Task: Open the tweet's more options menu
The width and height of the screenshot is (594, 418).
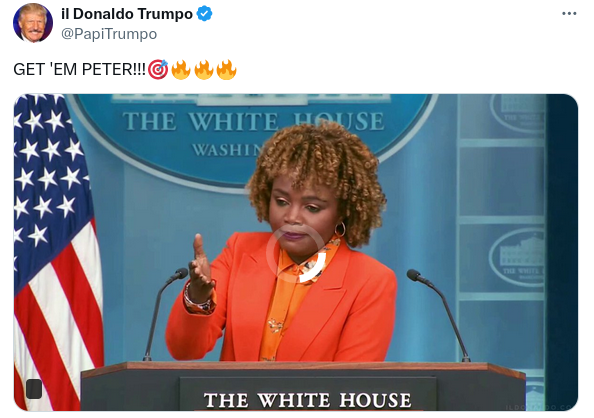Action: pos(569,14)
